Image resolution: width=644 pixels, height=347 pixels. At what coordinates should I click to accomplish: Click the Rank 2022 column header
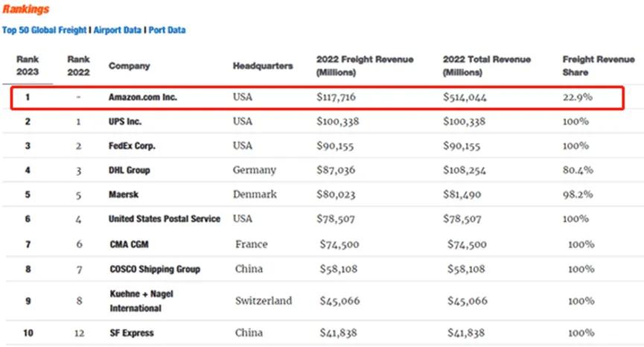click(x=78, y=66)
